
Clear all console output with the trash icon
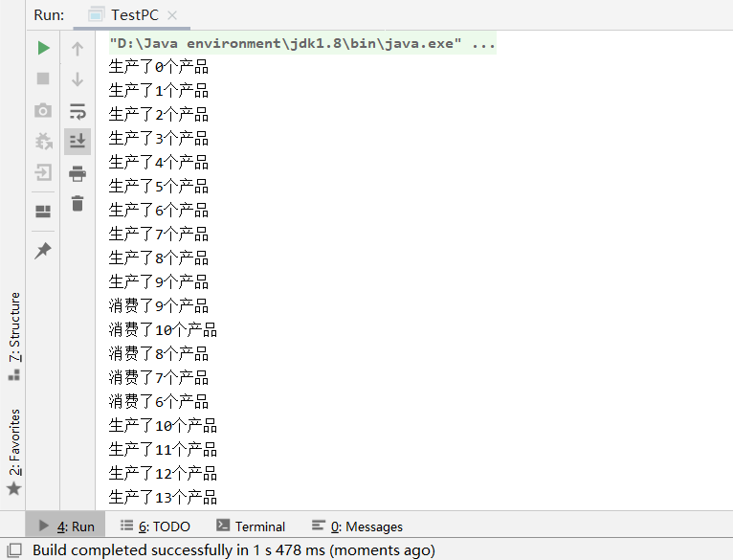point(78,204)
